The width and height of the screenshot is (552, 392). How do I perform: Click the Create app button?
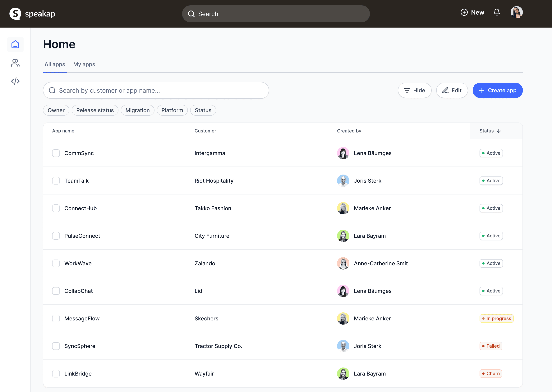click(x=497, y=90)
